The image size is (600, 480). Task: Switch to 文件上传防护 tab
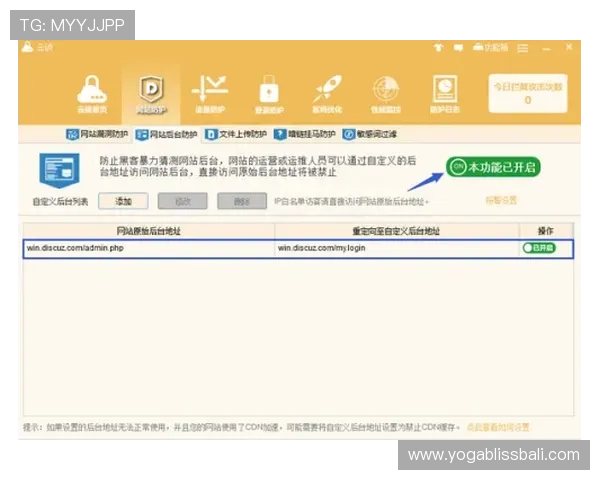pos(236,134)
